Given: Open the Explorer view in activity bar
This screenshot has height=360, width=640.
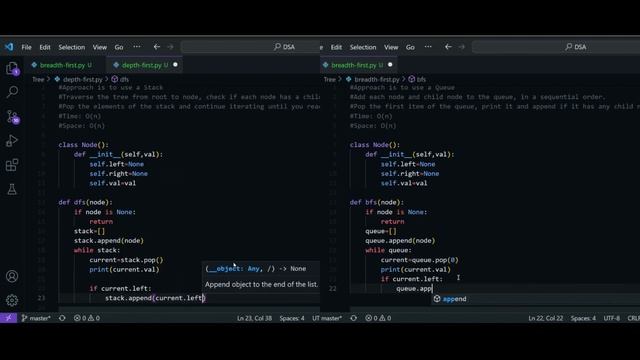Looking at the screenshot, I should (12, 68).
